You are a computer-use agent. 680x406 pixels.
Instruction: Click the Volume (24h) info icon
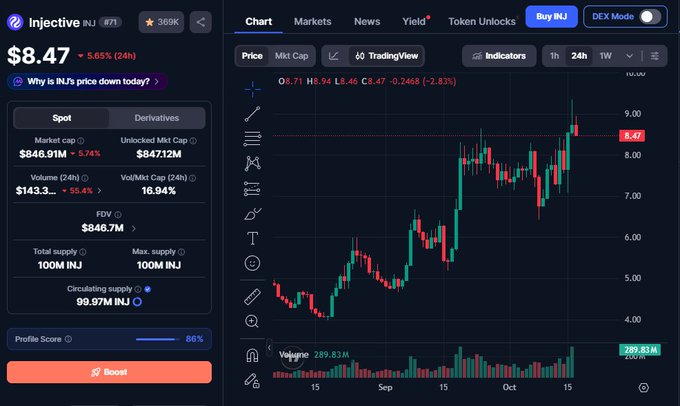pos(85,178)
